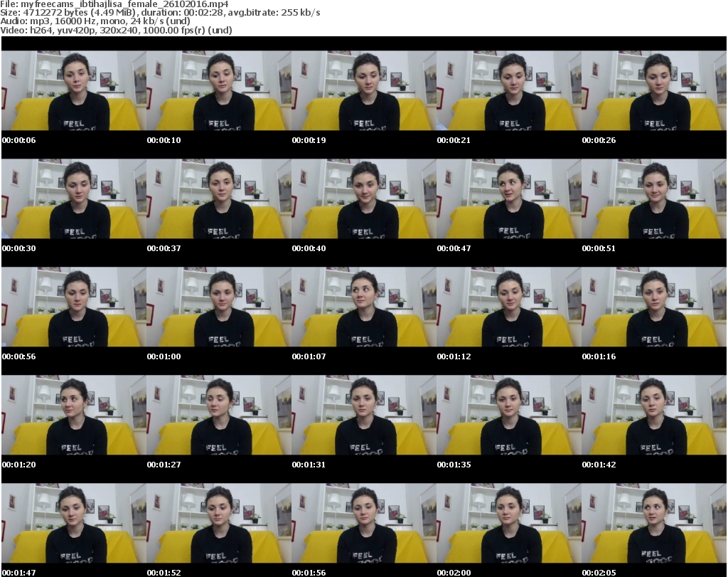Choose the frame above timestamp 00:01:56
728x577 pixels.
pos(364,523)
